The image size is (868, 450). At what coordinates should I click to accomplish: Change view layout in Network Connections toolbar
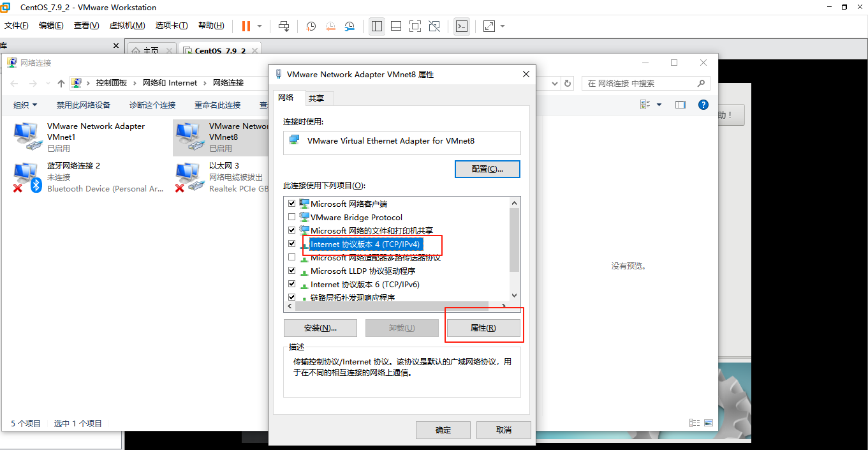point(645,105)
